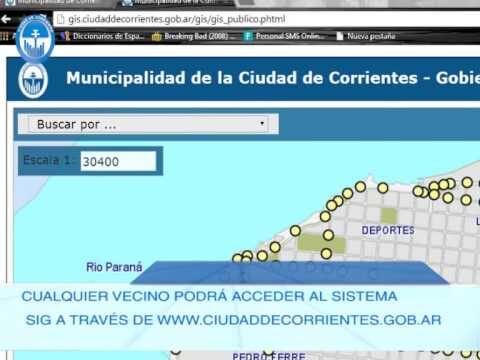Click the Diccionarios bookmark favicon
480x360 pixels.
click(66, 36)
